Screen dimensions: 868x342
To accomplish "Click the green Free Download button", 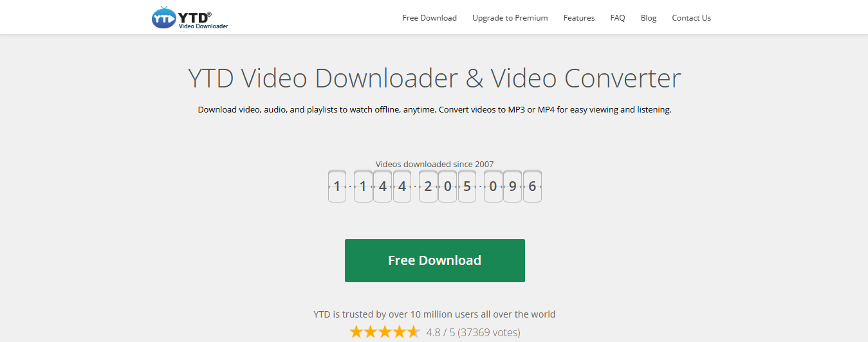I will pyautogui.click(x=435, y=260).
